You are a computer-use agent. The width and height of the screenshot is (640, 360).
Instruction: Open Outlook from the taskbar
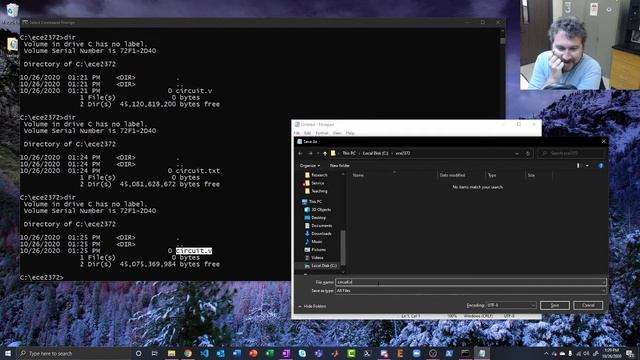click(x=220, y=353)
